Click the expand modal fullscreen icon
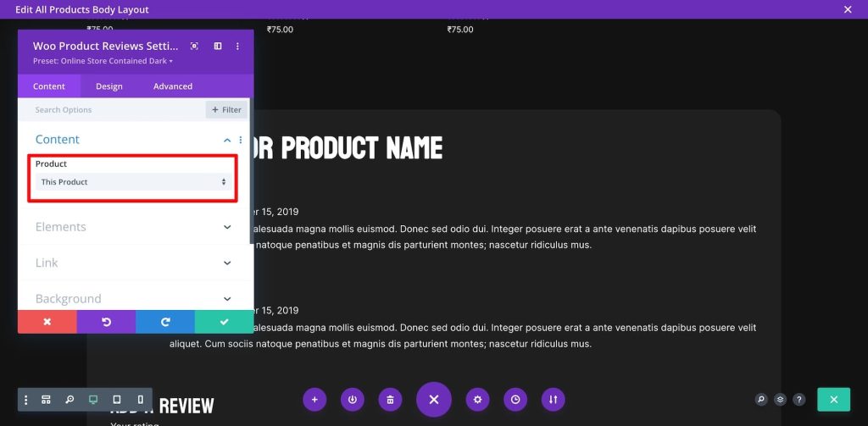The image size is (868, 426). 194,46
